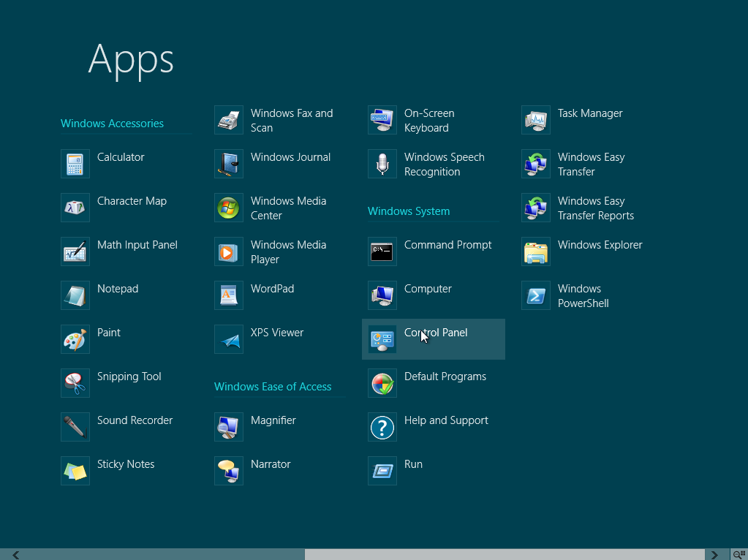Open Windows PowerShell
Image resolution: width=748 pixels, height=560 pixels.
click(x=565, y=295)
